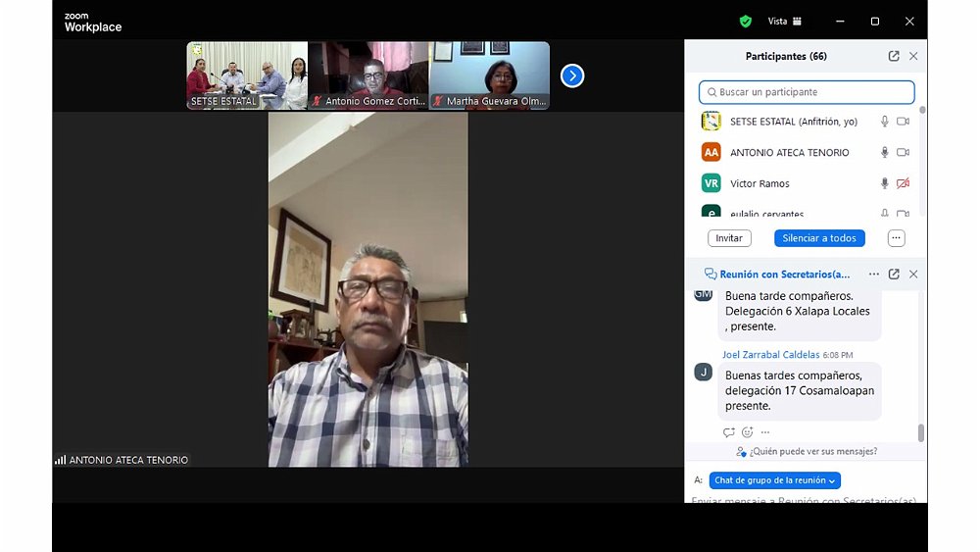The image size is (980, 552).
Task: Open the Vista layout menu
Action: point(785,21)
